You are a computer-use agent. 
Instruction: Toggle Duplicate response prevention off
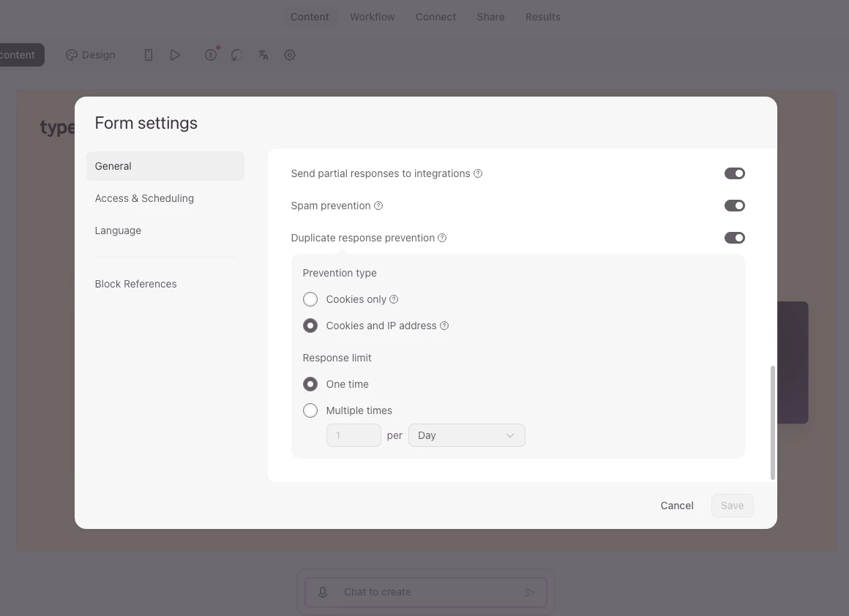tap(734, 238)
